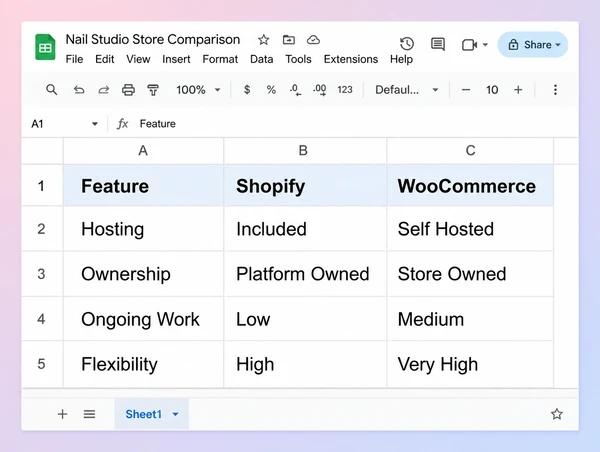Decrease font size with minus button

[466, 90]
